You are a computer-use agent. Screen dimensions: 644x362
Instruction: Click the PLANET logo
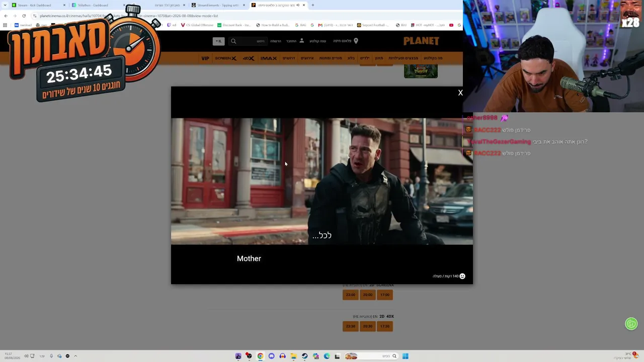click(421, 41)
